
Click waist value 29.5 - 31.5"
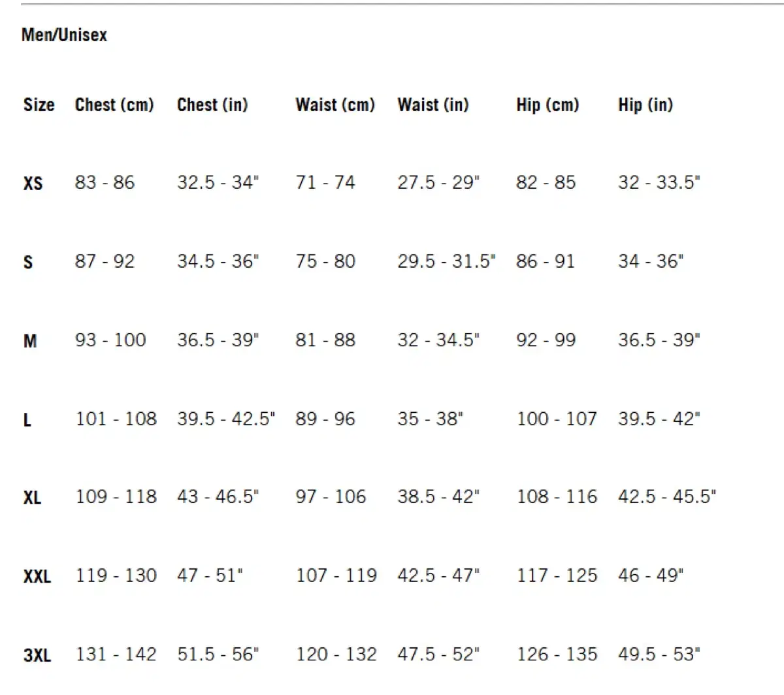[446, 261]
